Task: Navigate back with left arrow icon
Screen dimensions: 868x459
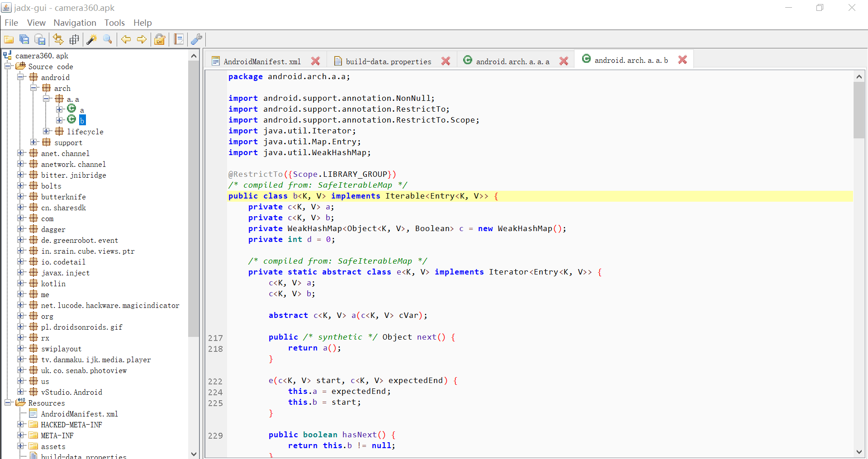Action: 126,40
